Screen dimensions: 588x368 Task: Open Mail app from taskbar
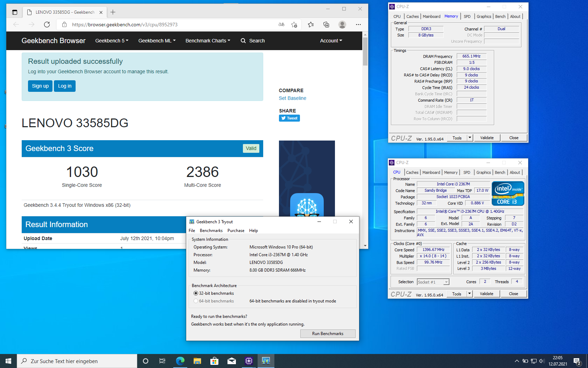(231, 361)
